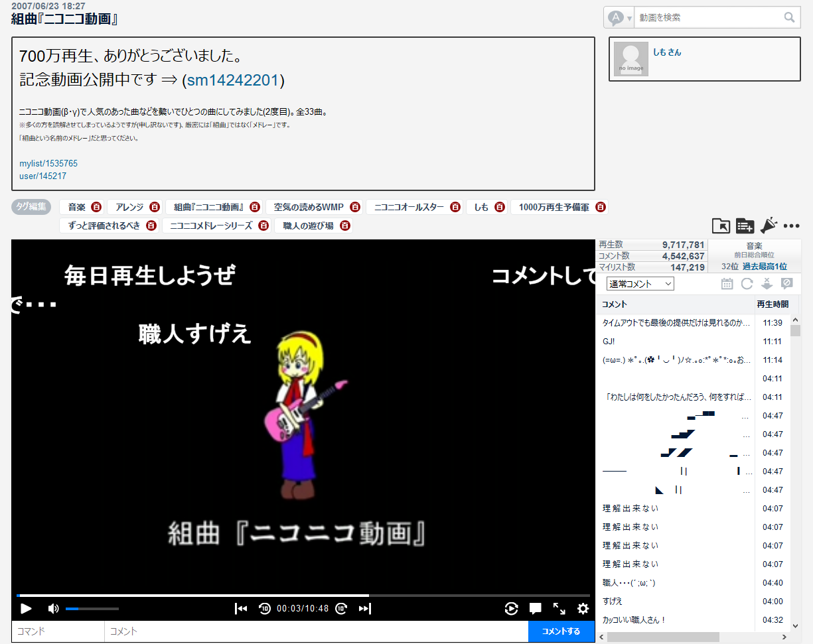Click the search magnifier icon
This screenshot has height=644, width=813.
[x=789, y=17]
